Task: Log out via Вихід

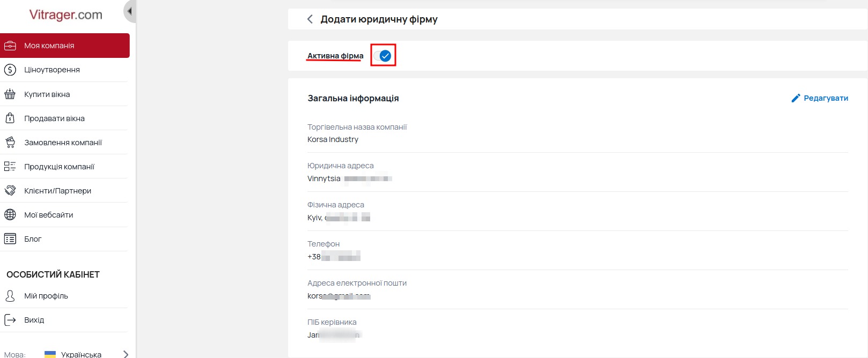Action: coord(34,320)
